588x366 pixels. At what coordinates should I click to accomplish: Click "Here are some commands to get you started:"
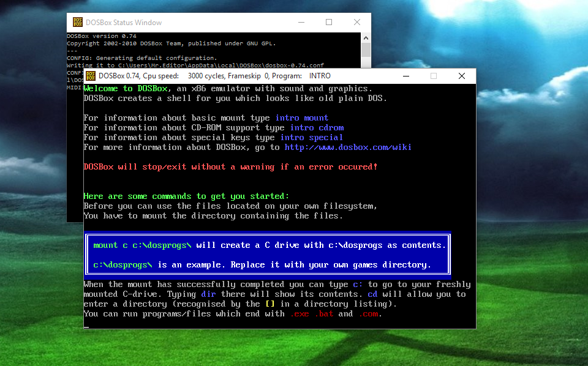pos(186,196)
